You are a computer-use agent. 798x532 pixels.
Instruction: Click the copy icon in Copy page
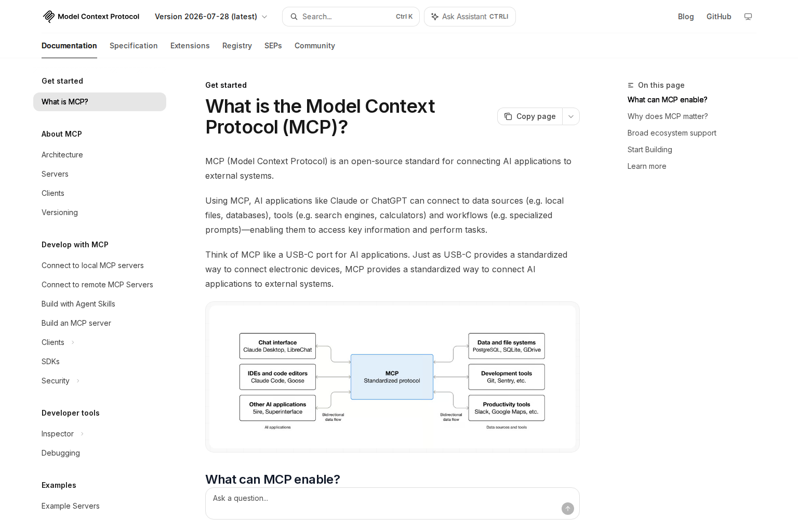(x=508, y=116)
